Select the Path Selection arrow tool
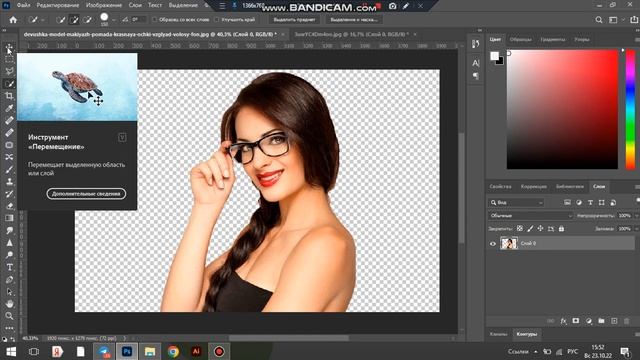This screenshot has width=640, height=360. pyautogui.click(x=9, y=292)
